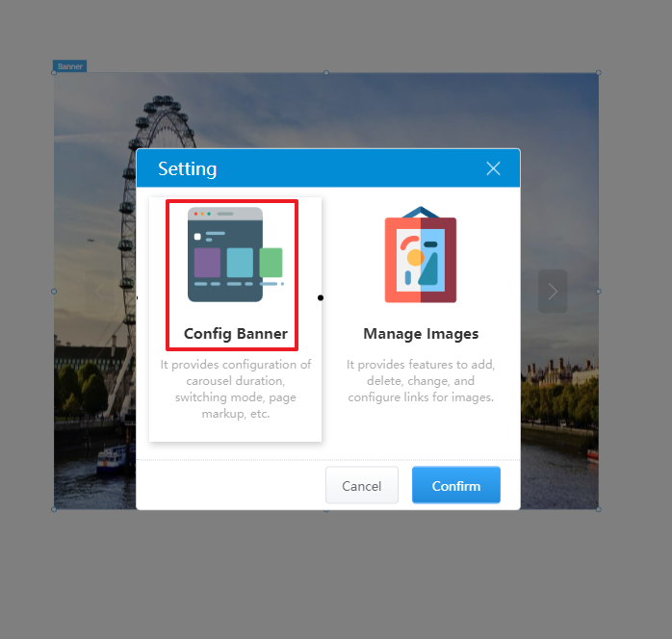Click the left-middle selection handle of banner

54,292
